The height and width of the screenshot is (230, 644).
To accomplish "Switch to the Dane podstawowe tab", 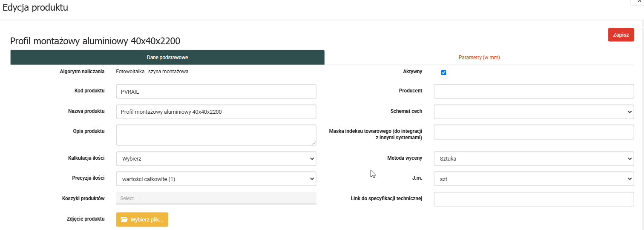I will 167,57.
